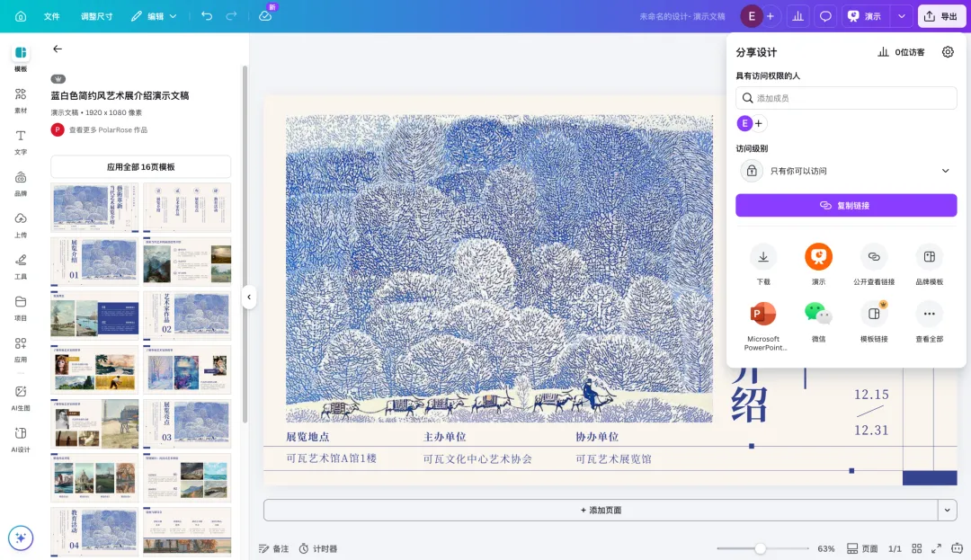Open the 文件 menu
This screenshot has height=560, width=971.
click(x=52, y=16)
